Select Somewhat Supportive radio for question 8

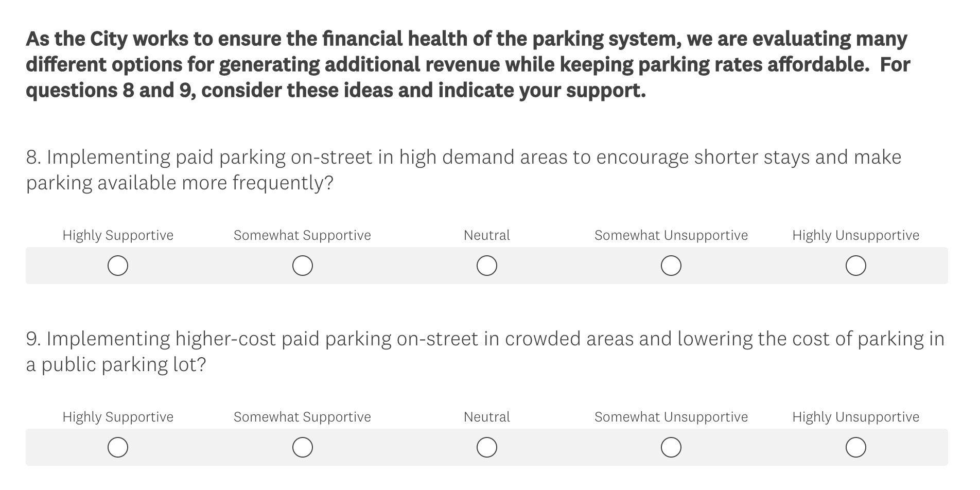(x=303, y=266)
